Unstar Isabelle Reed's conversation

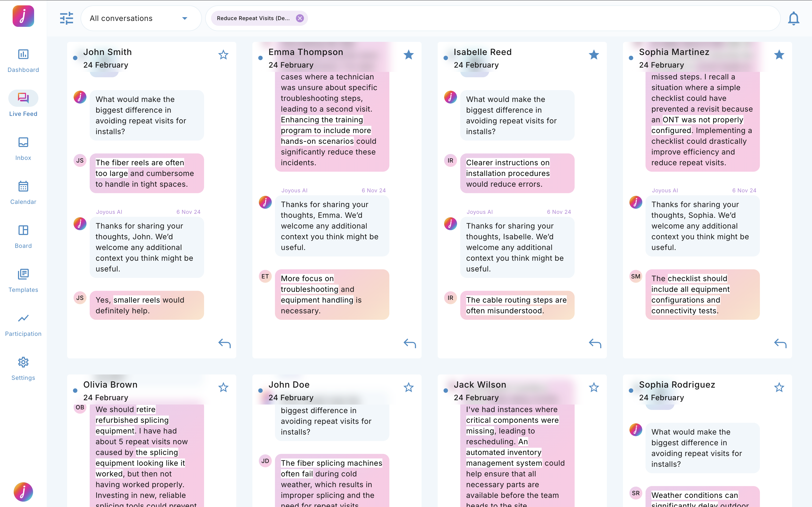(x=594, y=55)
